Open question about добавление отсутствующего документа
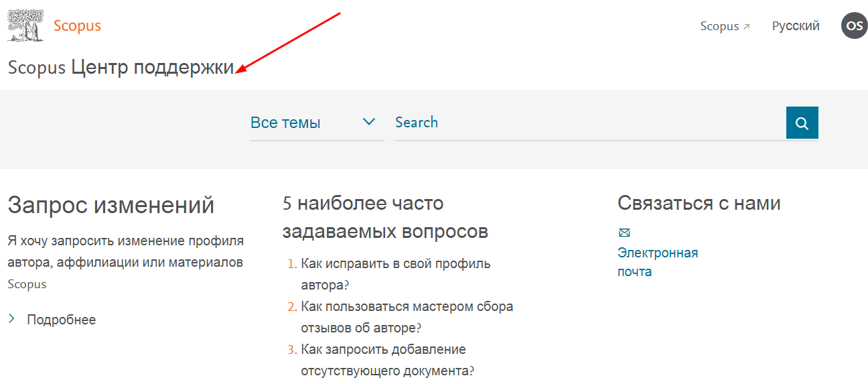The width and height of the screenshot is (868, 384). click(x=388, y=360)
